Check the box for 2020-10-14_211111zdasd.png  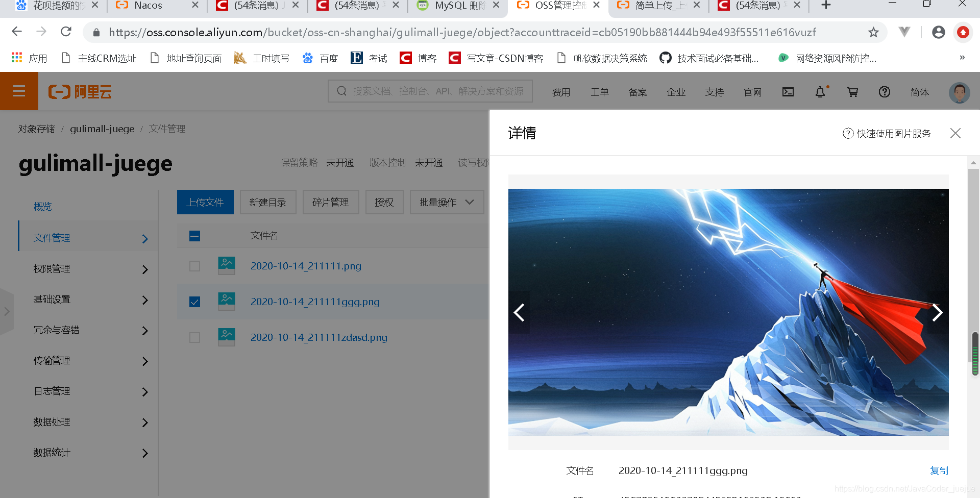pyautogui.click(x=194, y=337)
